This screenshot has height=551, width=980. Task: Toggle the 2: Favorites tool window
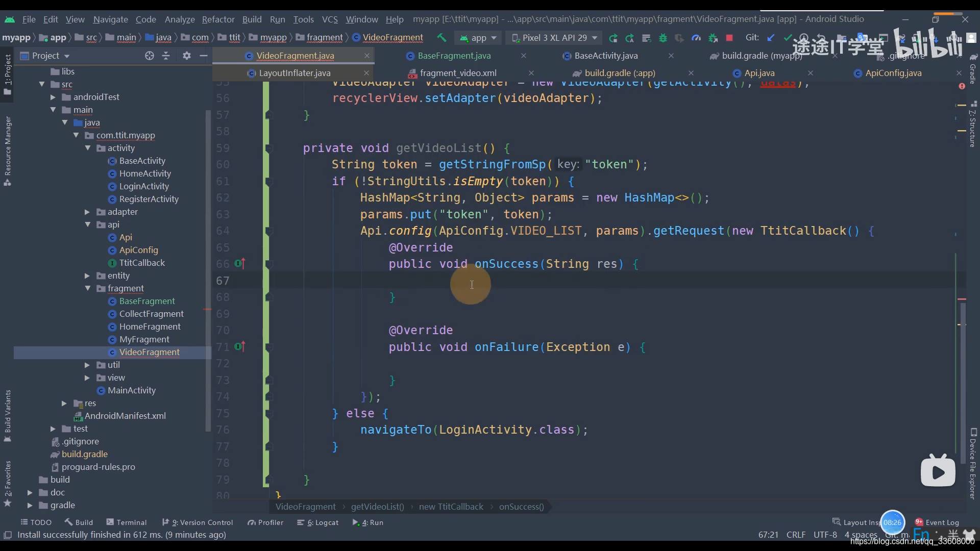coord(7,483)
